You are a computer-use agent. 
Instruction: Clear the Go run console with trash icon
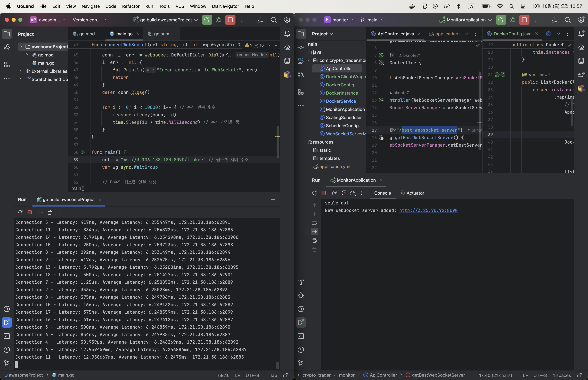50,212
